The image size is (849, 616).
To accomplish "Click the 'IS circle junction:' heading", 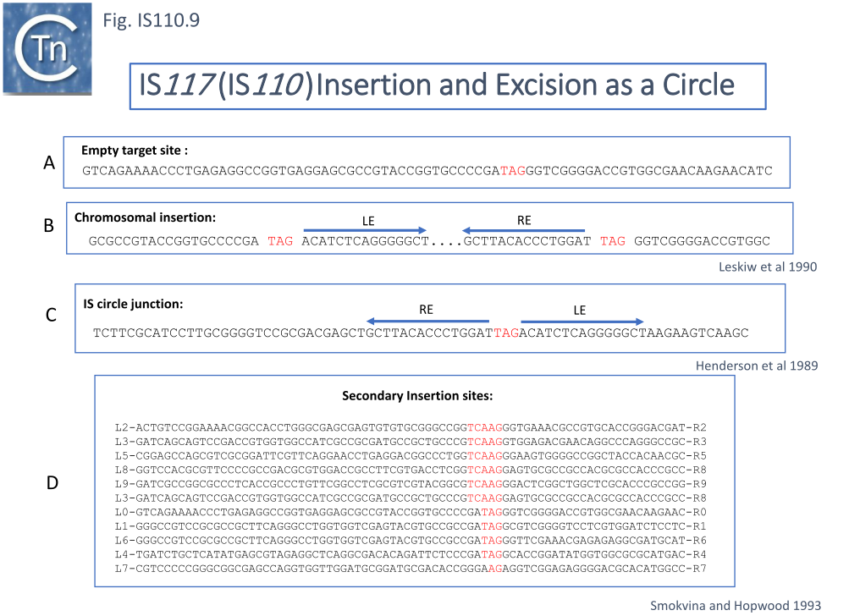I will click(133, 303).
